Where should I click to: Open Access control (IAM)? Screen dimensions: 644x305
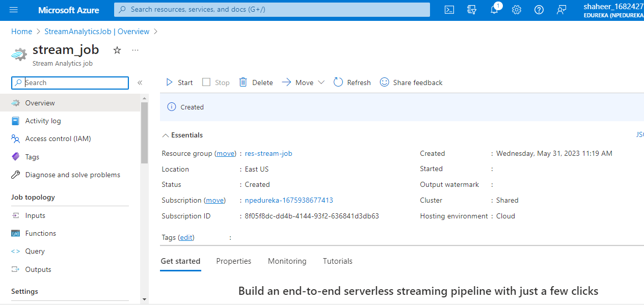click(x=58, y=138)
